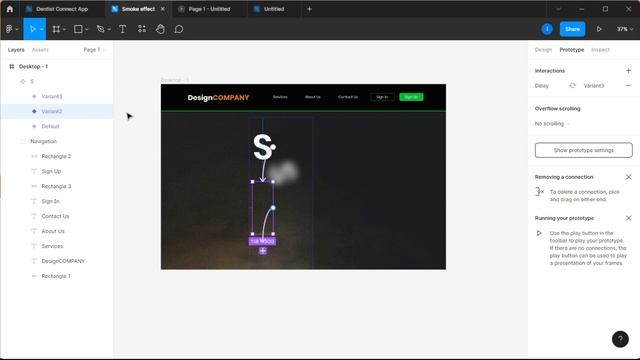The height and width of the screenshot is (360, 640).
Task: Dismiss the Running your prototype tip
Action: point(629,218)
